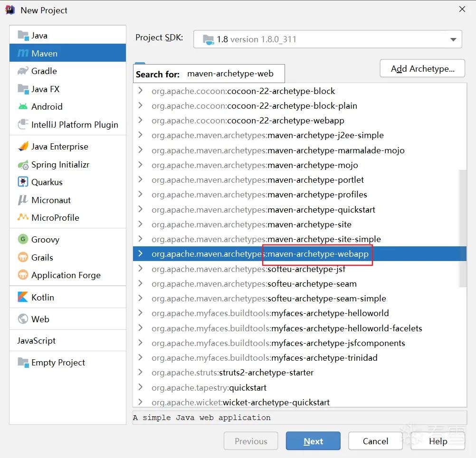This screenshot has width=476, height=458.
Task: Click the Quarkus icon
Action: click(x=23, y=182)
